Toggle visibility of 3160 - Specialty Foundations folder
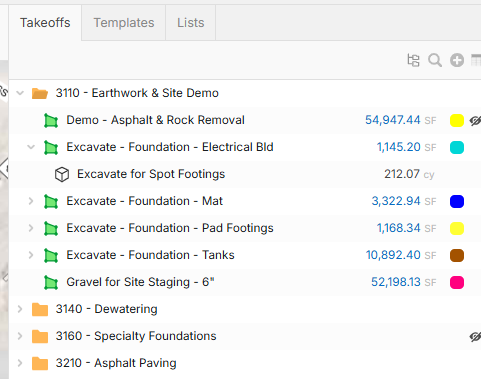The width and height of the screenshot is (481, 379). coord(475,336)
